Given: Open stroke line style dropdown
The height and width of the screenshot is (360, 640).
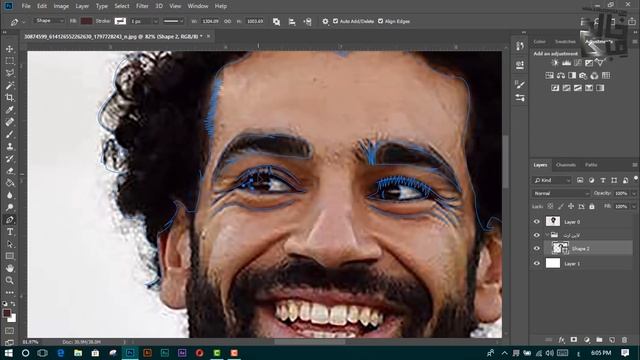Looking at the screenshot, I should 173,21.
